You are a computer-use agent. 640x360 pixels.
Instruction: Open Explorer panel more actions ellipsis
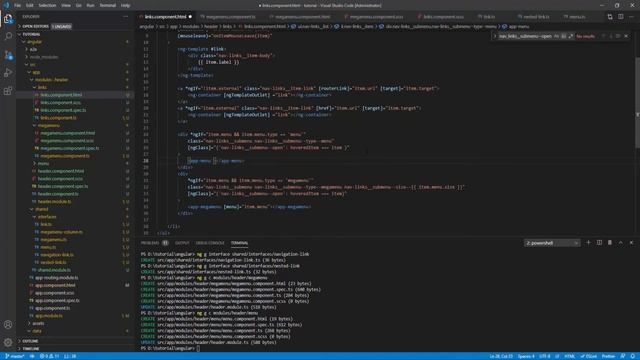point(125,17)
